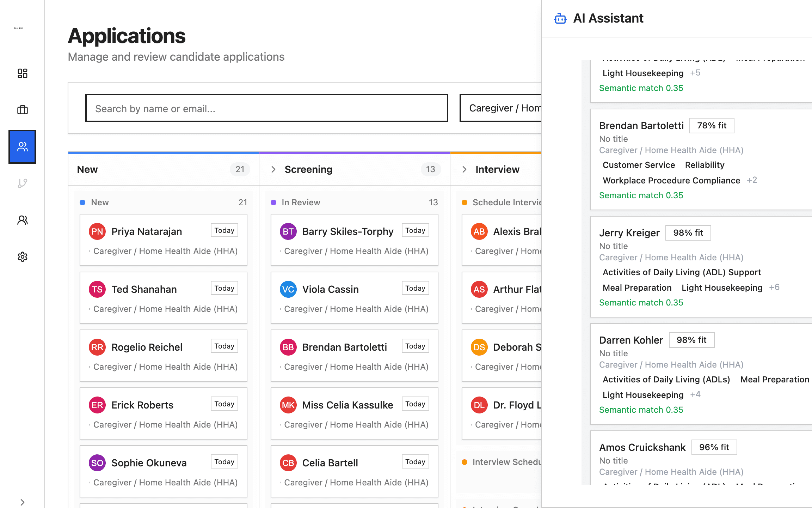Open the Jobs briefcase icon in sidebar
812x508 pixels.
point(22,110)
